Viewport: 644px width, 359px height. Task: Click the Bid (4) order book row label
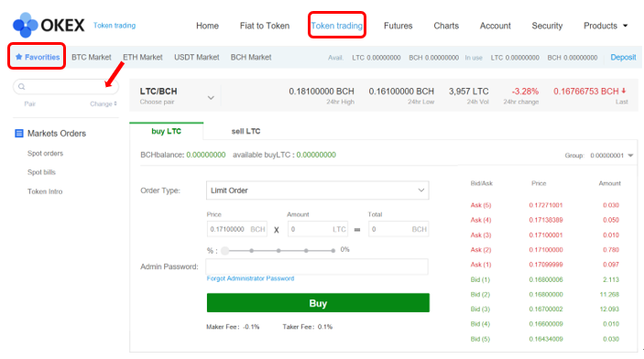(x=480, y=324)
